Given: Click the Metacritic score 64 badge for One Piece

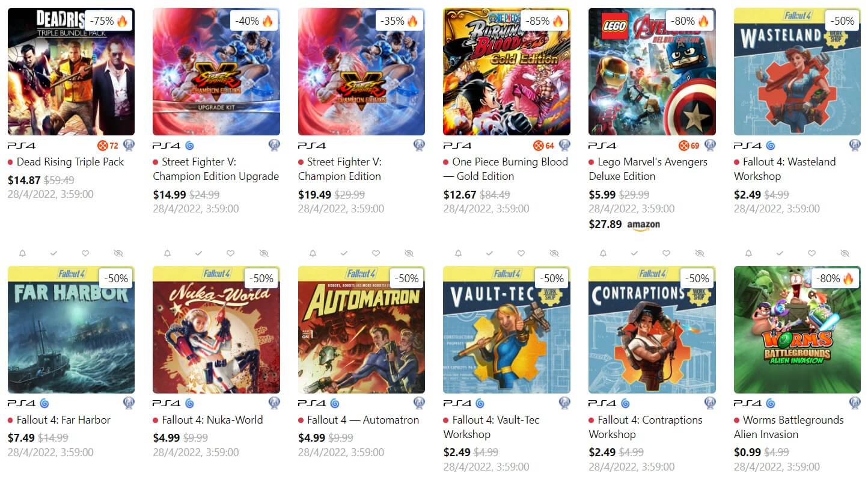Looking at the screenshot, I should pyautogui.click(x=544, y=145).
